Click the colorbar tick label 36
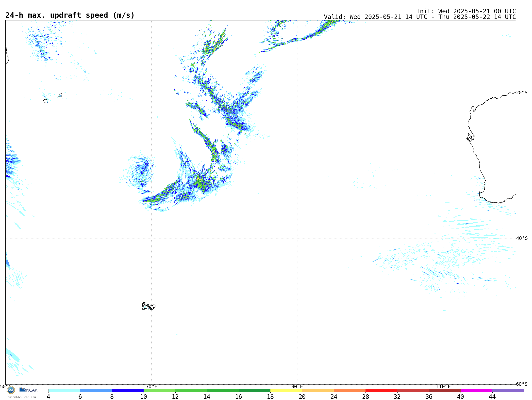 pos(429,397)
